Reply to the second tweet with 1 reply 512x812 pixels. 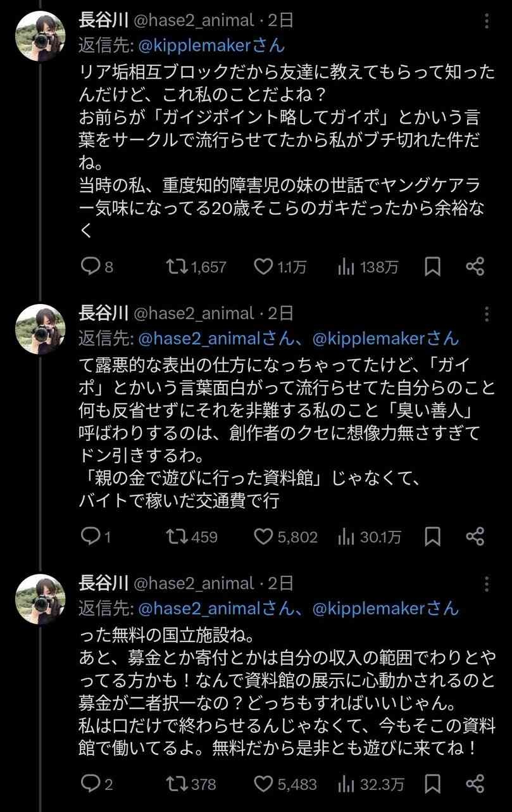(90, 537)
